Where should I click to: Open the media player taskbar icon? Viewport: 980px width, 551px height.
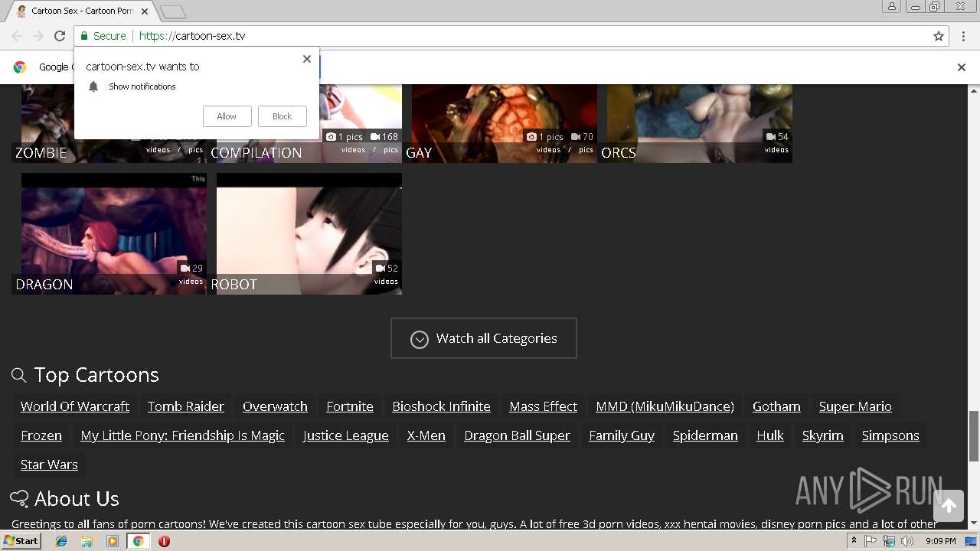click(113, 541)
